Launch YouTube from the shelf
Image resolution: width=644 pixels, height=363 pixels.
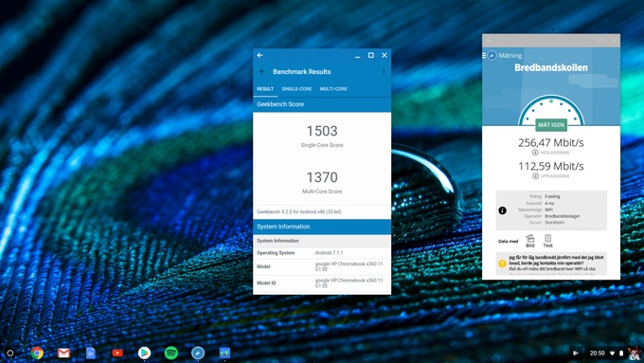click(x=117, y=353)
